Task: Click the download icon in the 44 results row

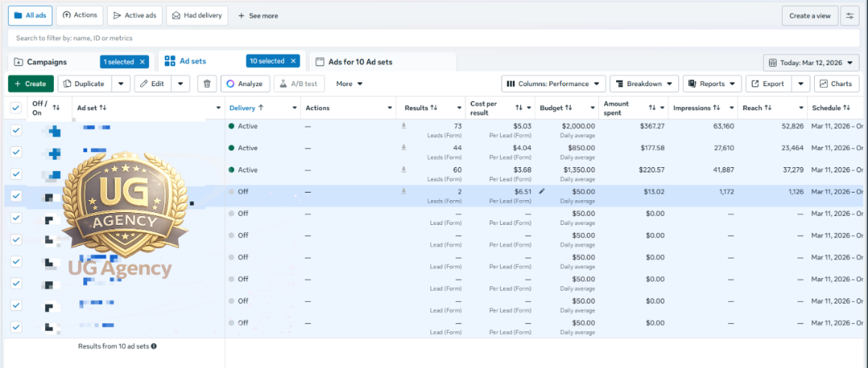Action: click(x=403, y=147)
